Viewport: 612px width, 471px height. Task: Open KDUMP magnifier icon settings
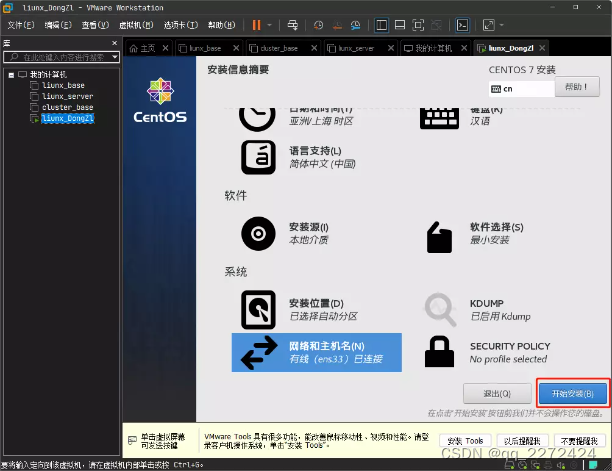[x=440, y=309]
